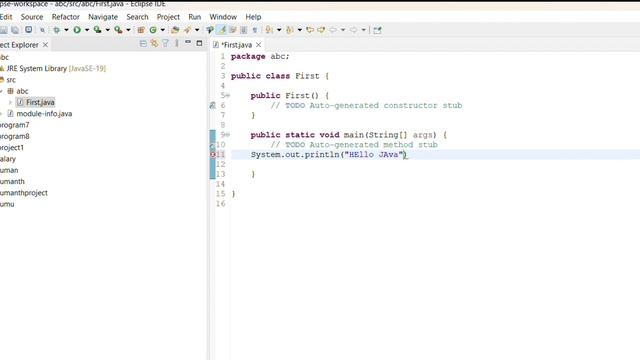Viewport: 640px width, 360px height.
Task: Select First.java in Project Explorer
Action: (40, 102)
